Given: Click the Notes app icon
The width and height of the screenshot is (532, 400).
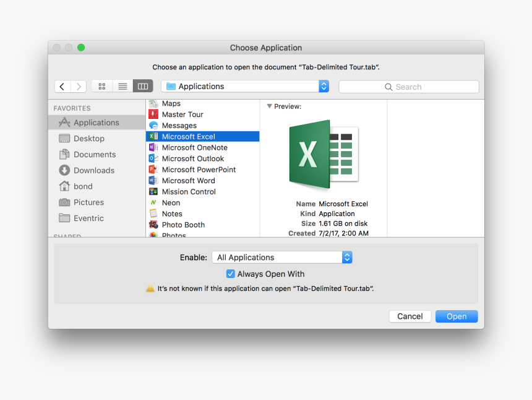Looking at the screenshot, I should click(x=153, y=214).
